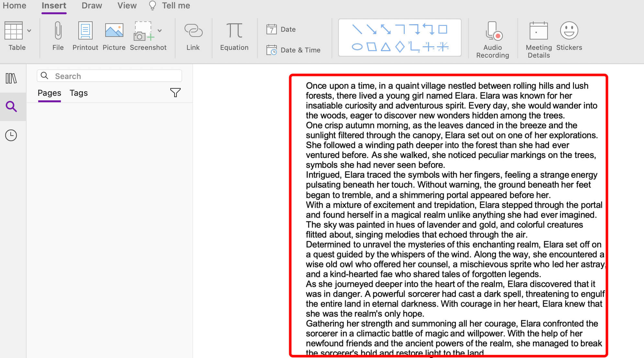
Task: Add Meeting Details to the page
Action: 538,39
